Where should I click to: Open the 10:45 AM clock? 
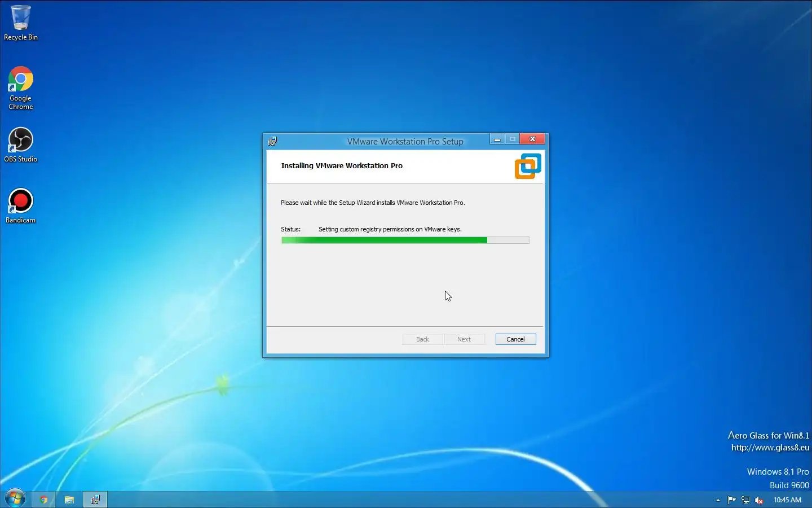click(x=787, y=500)
